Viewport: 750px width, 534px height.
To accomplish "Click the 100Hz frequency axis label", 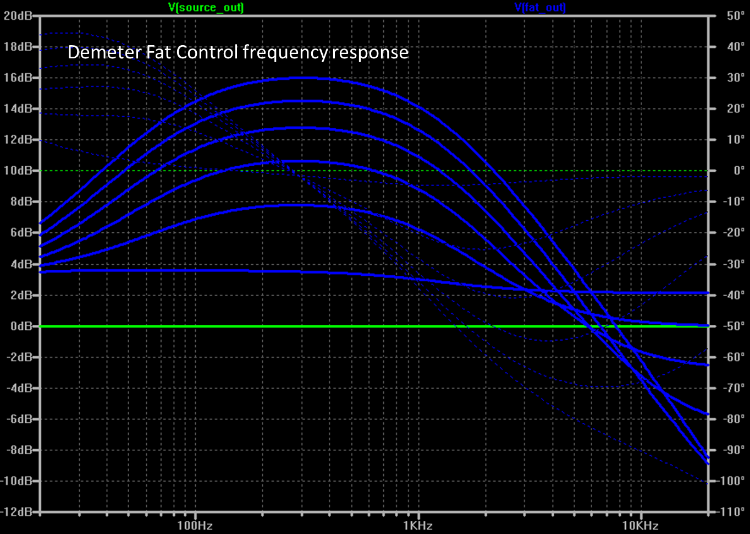I will coord(195,524).
